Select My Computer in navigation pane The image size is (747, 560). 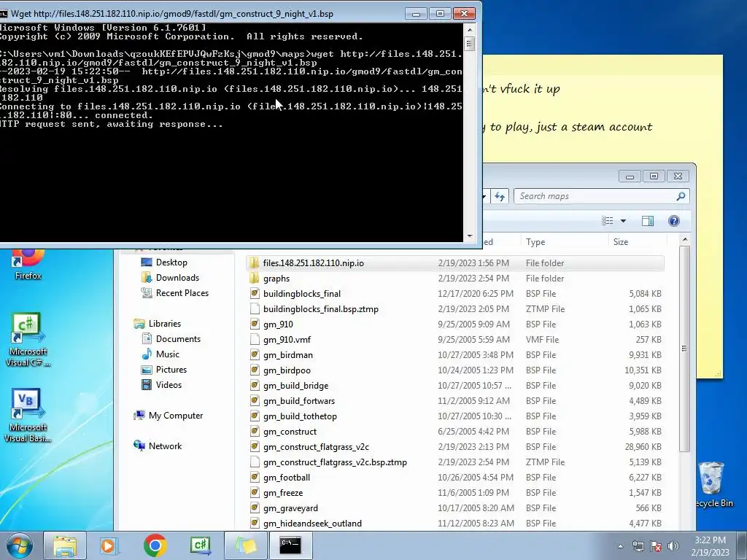pyautogui.click(x=169, y=415)
